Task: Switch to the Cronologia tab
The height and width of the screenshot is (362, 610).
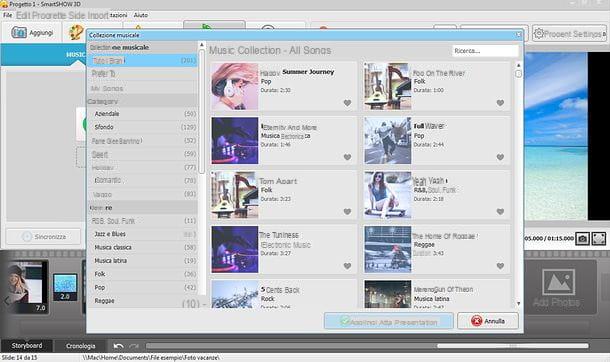Action: click(x=81, y=346)
